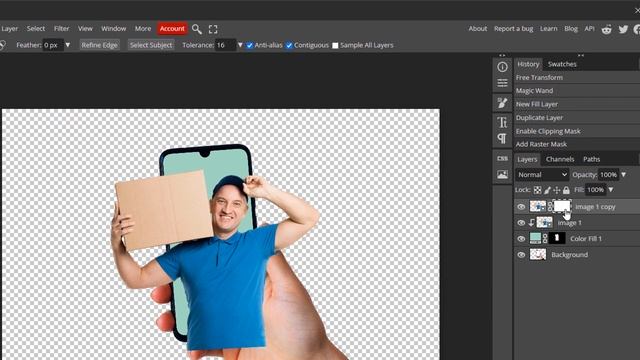Open the Reddit link icon
The image size is (640, 360).
tap(607, 29)
